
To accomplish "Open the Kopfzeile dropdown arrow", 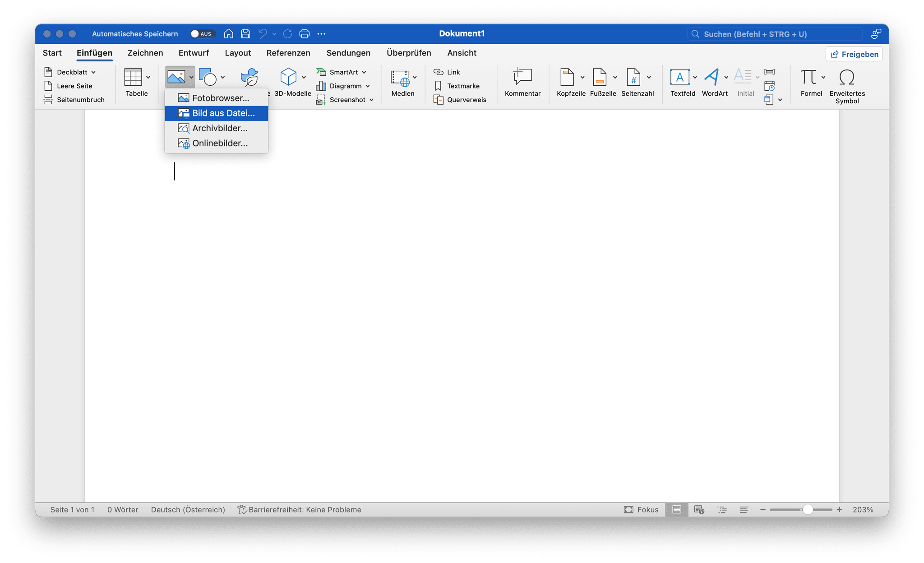I will [x=582, y=77].
